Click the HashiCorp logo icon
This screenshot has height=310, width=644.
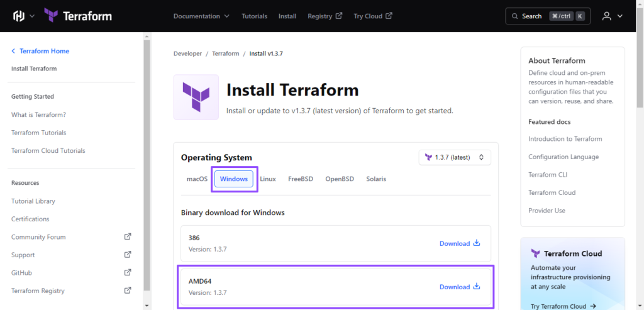pyautogui.click(x=19, y=16)
